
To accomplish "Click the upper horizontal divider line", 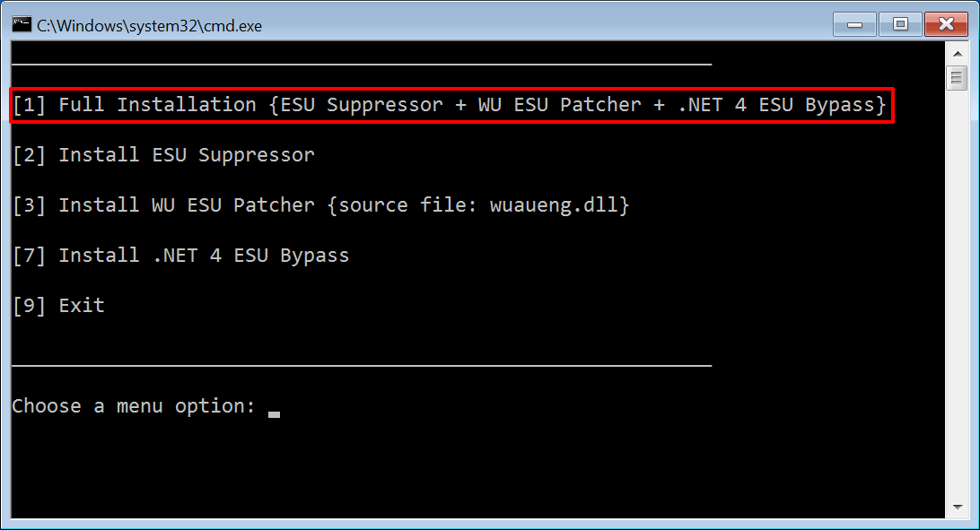I will coord(362,64).
